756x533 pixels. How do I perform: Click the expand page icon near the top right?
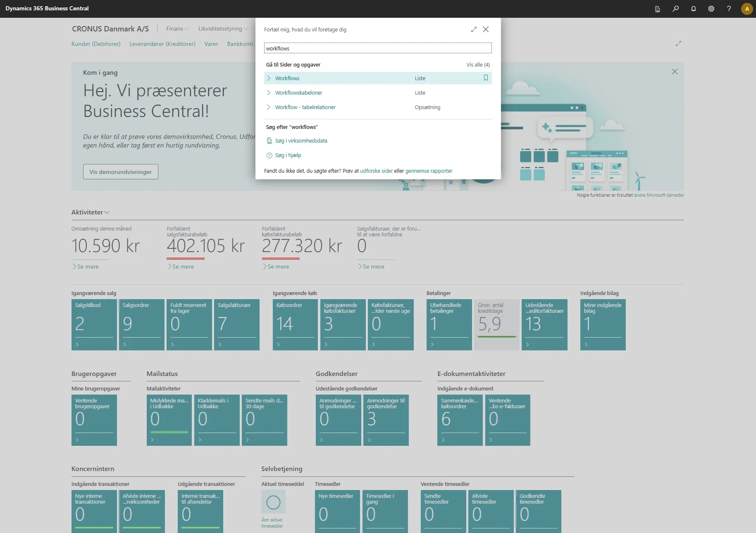coord(678,43)
